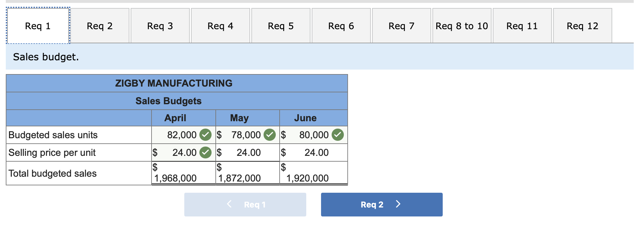
Task: Switch to the Req 5 tab
Action: pos(281,26)
